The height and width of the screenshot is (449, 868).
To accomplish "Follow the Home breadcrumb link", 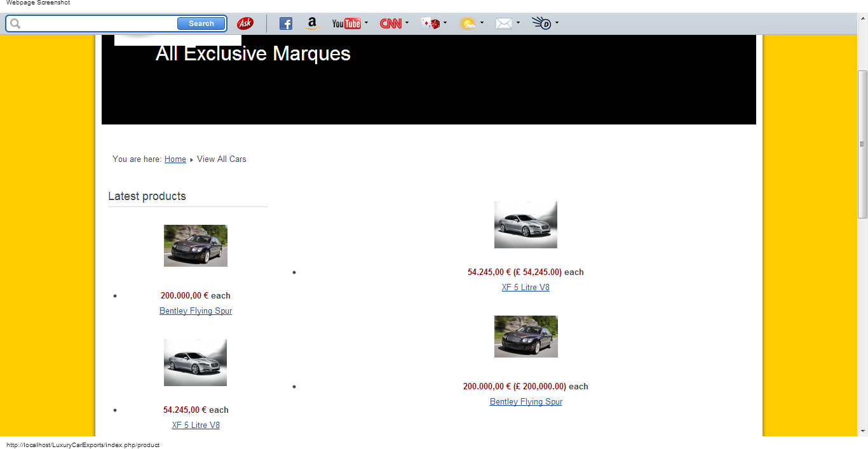I will (x=175, y=159).
